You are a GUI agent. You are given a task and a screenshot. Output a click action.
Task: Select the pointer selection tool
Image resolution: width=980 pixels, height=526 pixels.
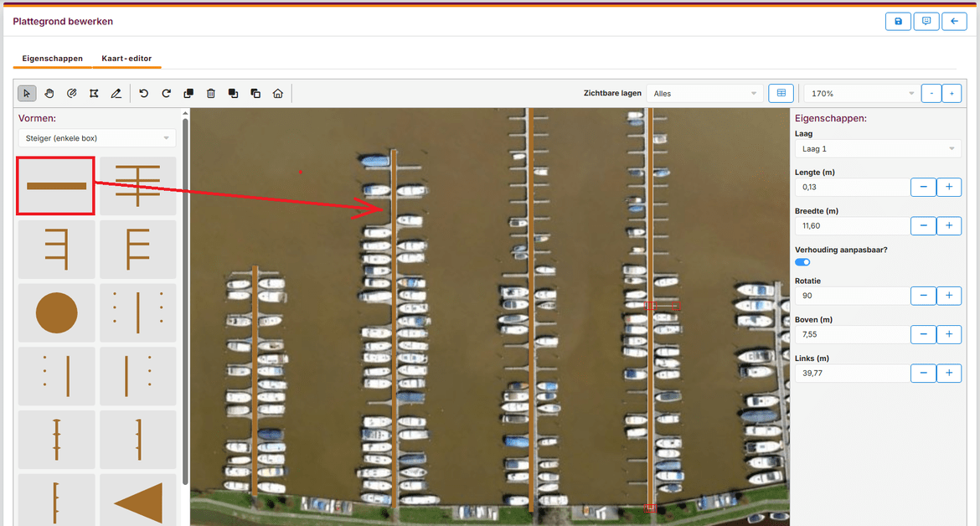coord(26,94)
